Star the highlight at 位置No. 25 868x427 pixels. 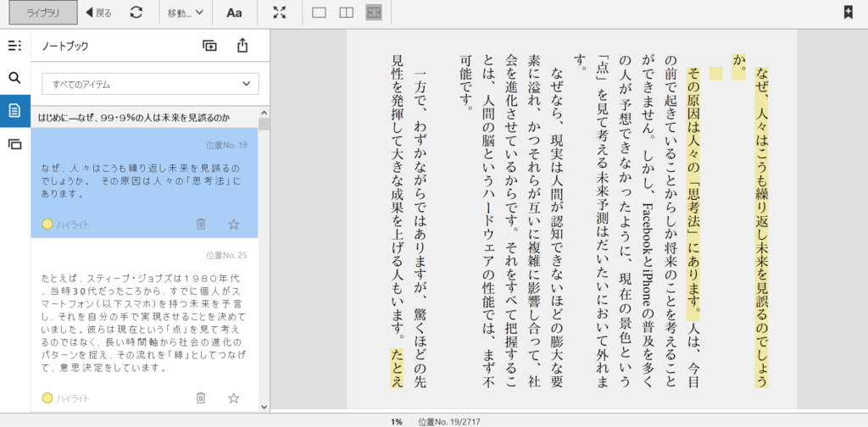click(x=234, y=397)
